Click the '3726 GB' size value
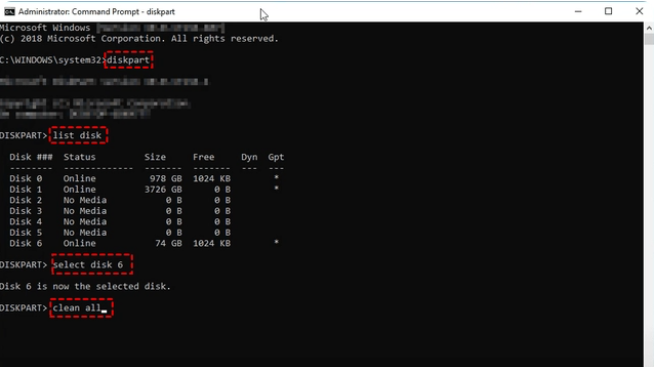 (x=163, y=189)
